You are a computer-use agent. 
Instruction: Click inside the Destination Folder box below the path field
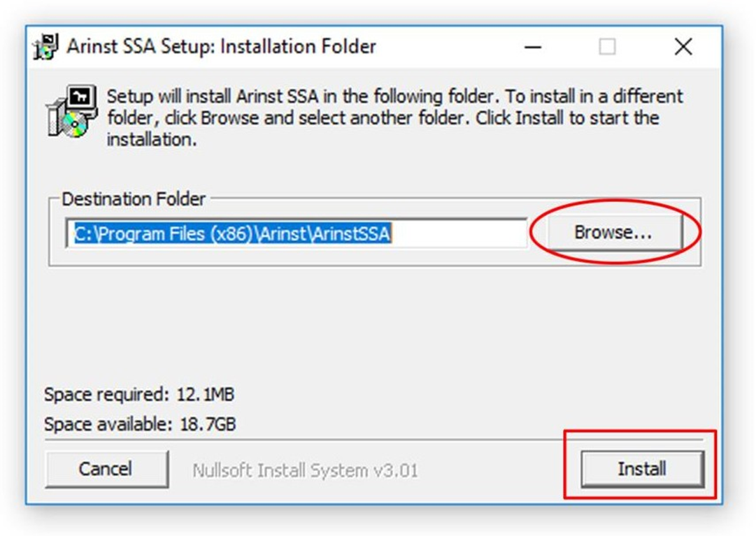click(x=350, y=256)
